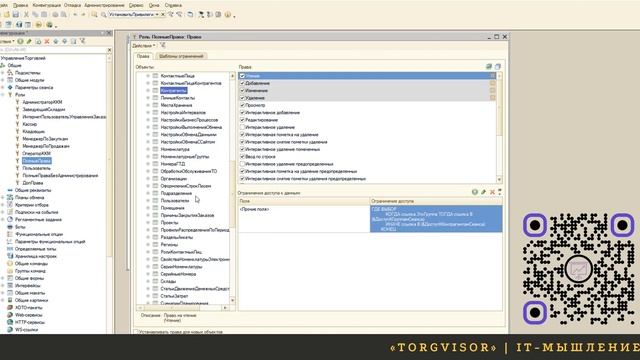Enable the unchecked Интерактивное удаление checkbox
The height and width of the screenshot is (360, 640).
[242, 127]
